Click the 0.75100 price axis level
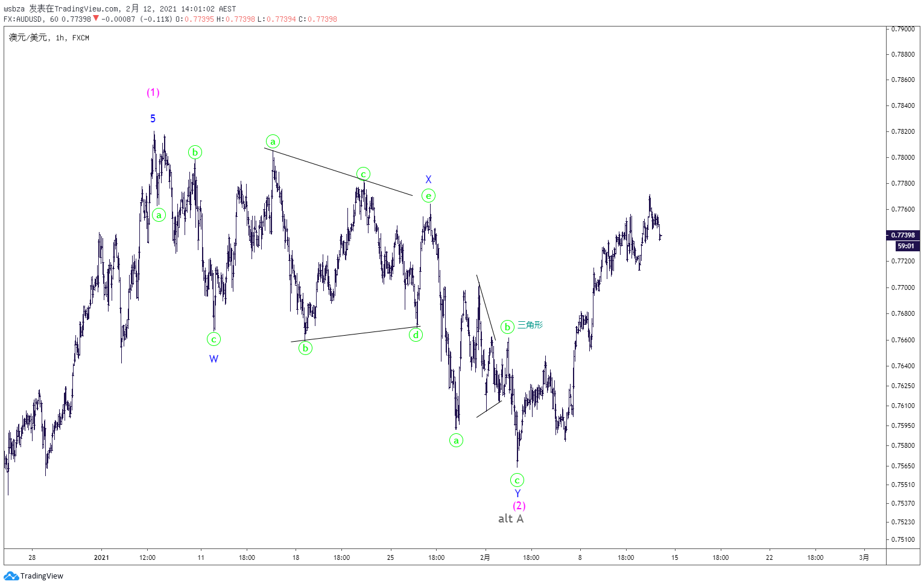Viewport: 924px width, 587px height. point(903,539)
